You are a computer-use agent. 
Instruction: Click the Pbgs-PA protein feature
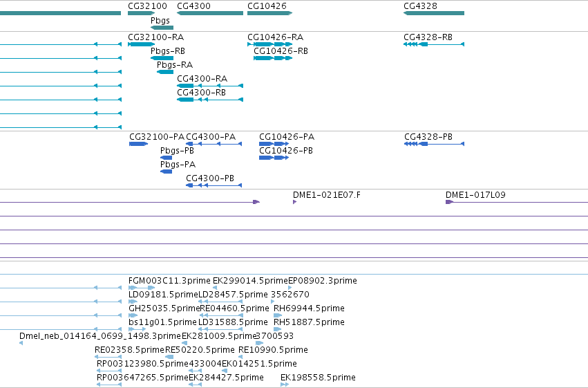(166, 172)
